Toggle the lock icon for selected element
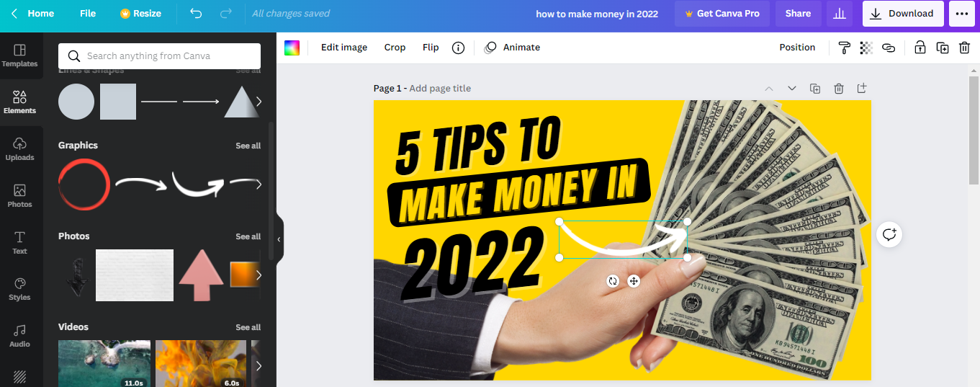This screenshot has height=387, width=980. [x=920, y=48]
